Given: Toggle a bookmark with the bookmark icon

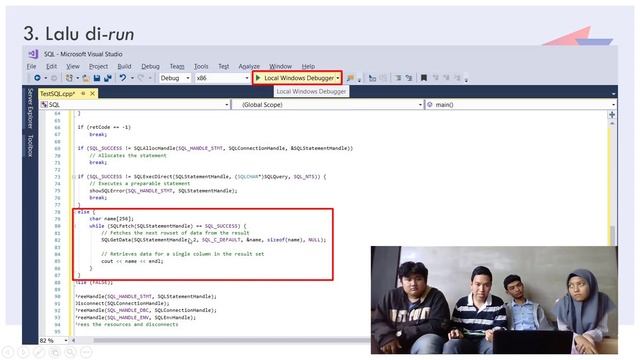Looking at the screenshot, I should coord(424,78).
